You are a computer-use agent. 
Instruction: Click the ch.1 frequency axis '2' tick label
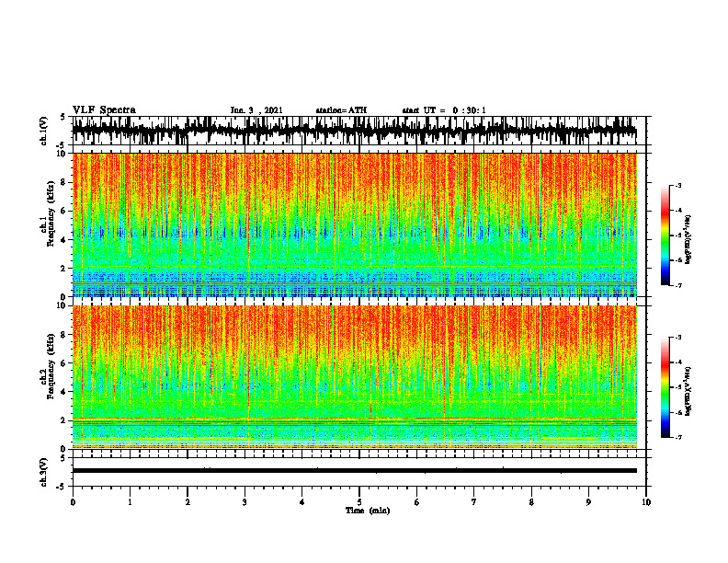point(63,269)
